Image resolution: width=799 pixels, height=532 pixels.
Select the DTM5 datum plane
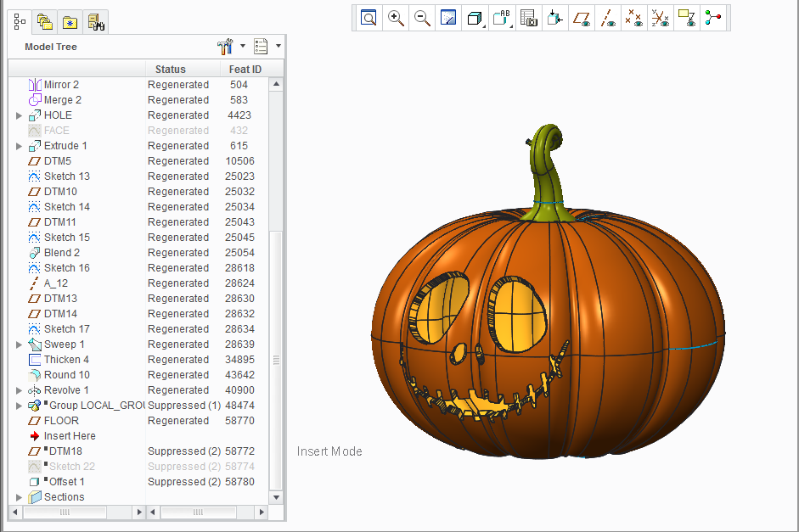pyautogui.click(x=58, y=161)
